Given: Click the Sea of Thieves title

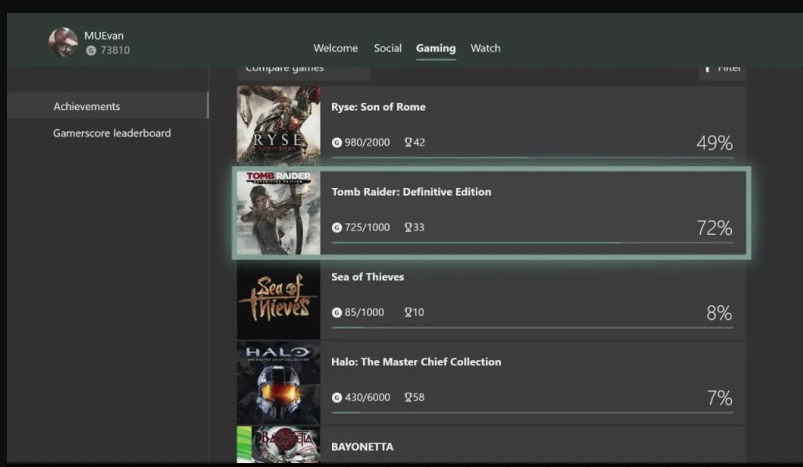Looking at the screenshot, I should tap(368, 277).
